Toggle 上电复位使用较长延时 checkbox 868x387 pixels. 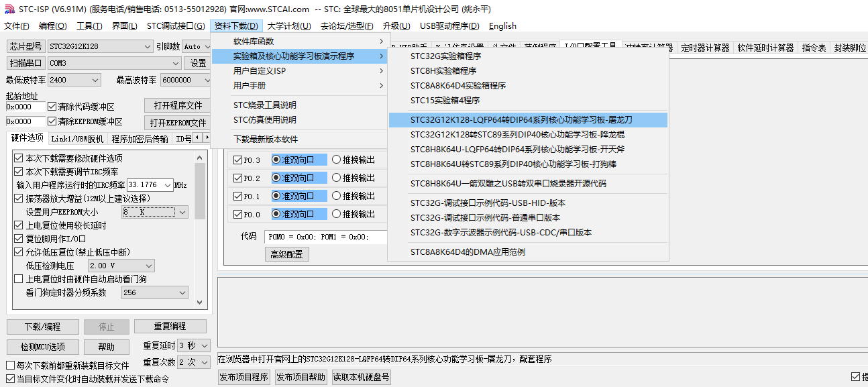[x=19, y=225]
